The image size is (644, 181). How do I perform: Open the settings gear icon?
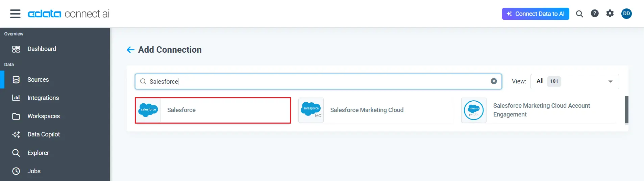point(610,14)
